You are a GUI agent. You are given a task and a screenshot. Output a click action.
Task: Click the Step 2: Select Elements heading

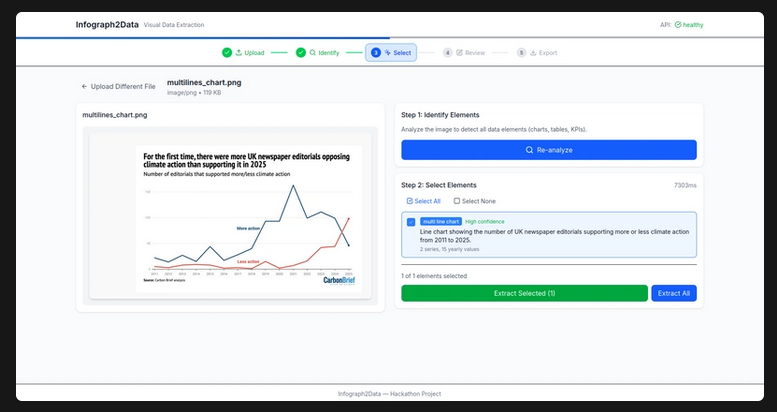(x=439, y=185)
